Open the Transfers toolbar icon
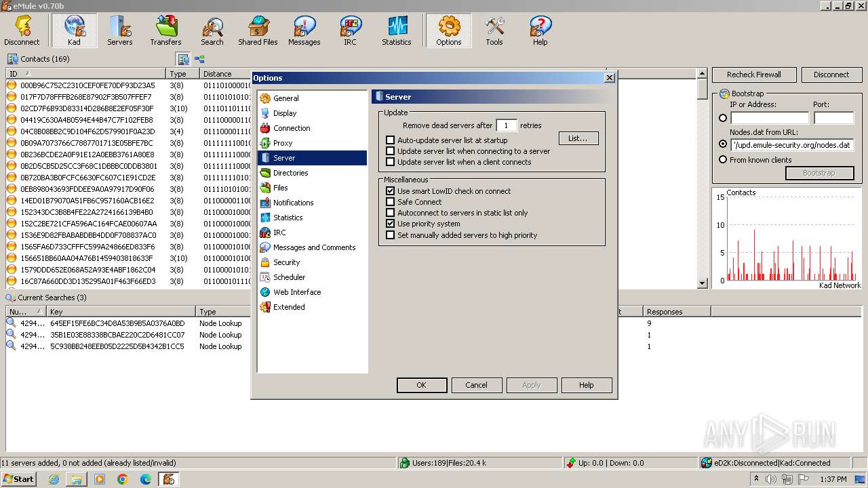 [x=166, y=30]
